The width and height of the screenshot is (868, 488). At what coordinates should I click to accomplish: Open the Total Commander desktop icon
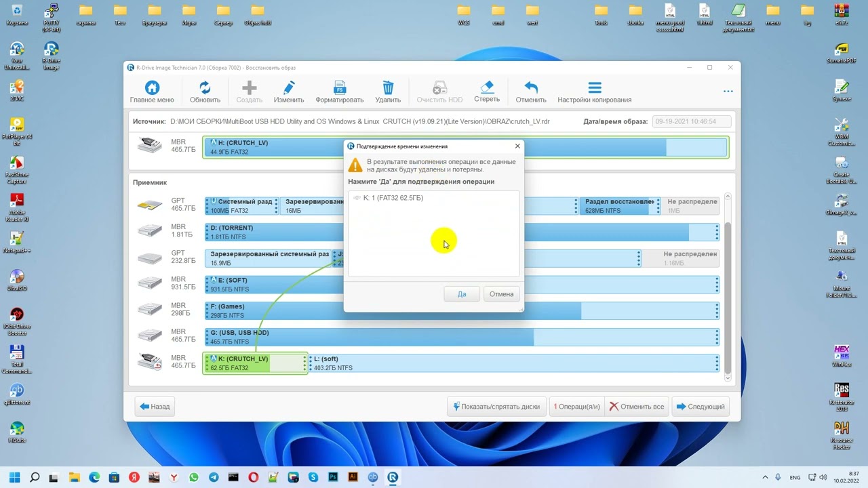pyautogui.click(x=17, y=360)
